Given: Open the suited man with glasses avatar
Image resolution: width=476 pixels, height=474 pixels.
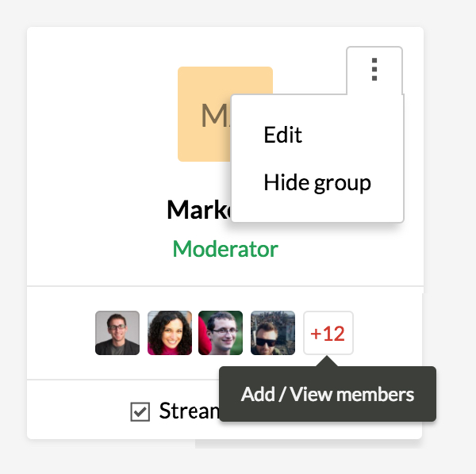Looking at the screenshot, I should point(117,332).
